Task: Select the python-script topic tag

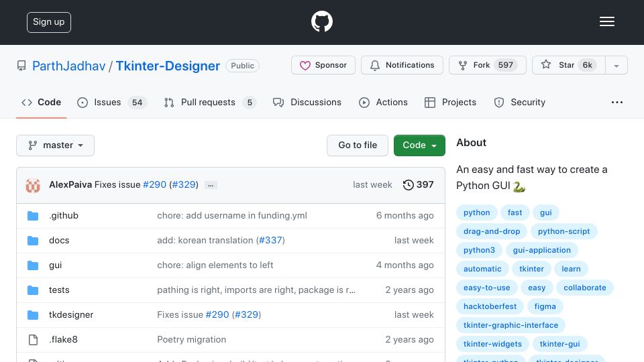Action: coord(564,231)
